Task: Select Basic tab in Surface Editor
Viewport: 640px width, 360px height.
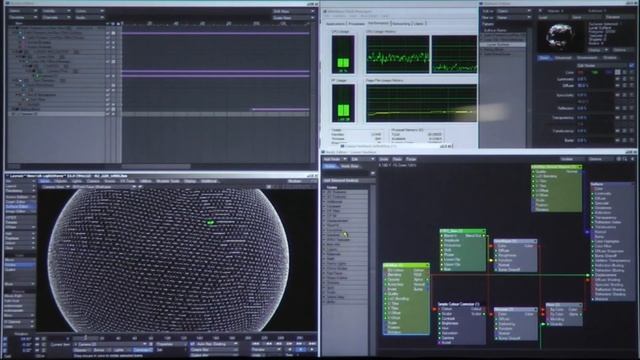Action: (x=544, y=58)
